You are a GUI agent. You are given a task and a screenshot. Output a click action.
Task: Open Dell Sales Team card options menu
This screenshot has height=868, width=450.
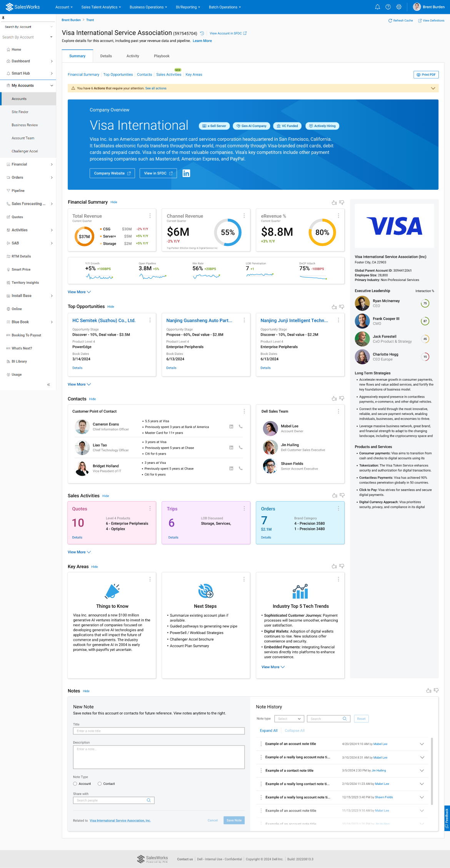pos(338,411)
